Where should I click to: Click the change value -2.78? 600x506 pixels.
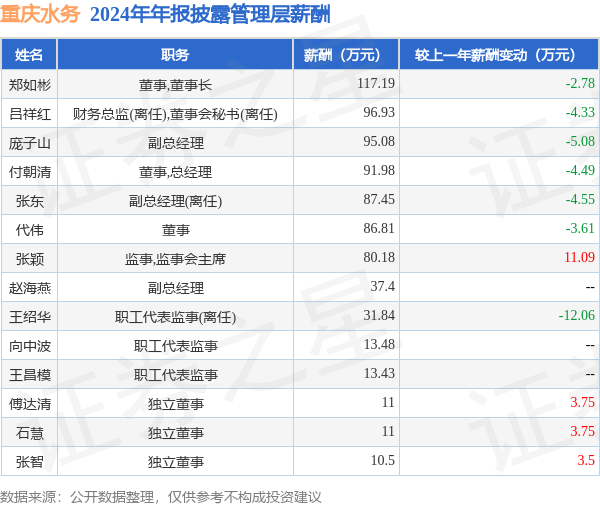point(580,83)
